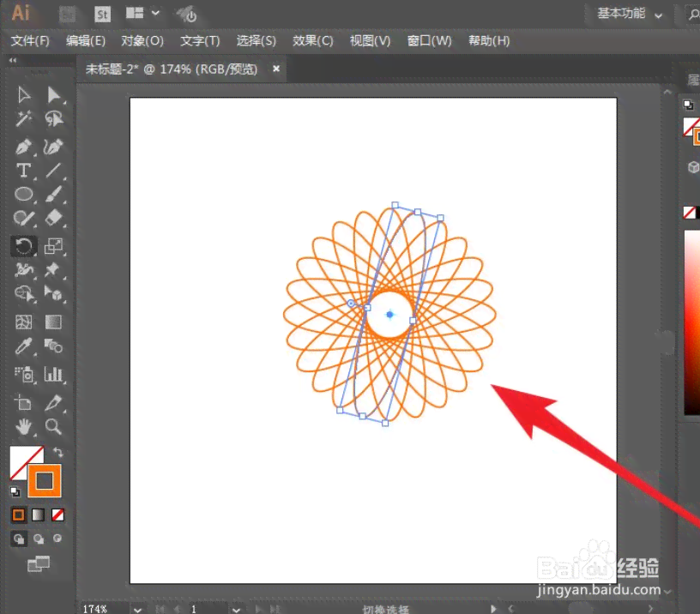Select the Hand tool
700x614 pixels.
pyautogui.click(x=24, y=427)
